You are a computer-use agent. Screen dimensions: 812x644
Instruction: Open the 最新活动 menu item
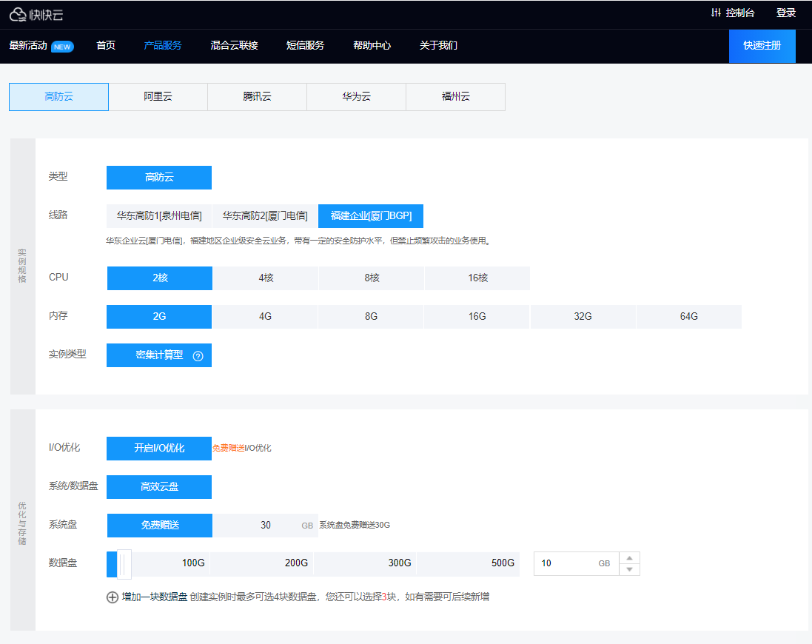tap(28, 46)
